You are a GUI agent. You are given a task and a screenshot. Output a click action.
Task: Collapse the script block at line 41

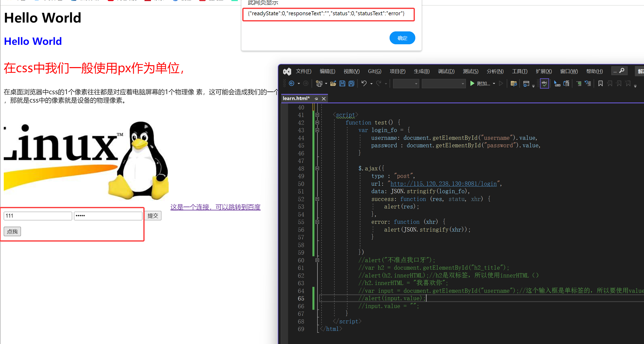pyautogui.click(x=317, y=115)
